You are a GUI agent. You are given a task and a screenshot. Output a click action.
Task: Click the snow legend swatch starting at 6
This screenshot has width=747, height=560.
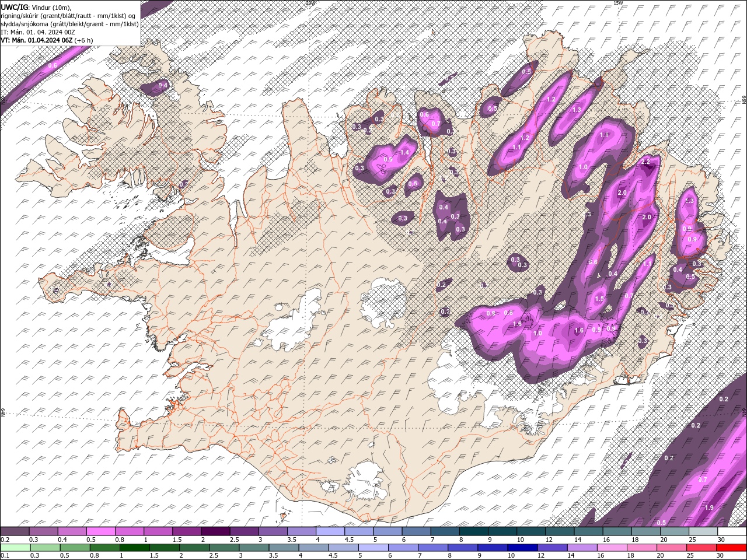click(416, 531)
